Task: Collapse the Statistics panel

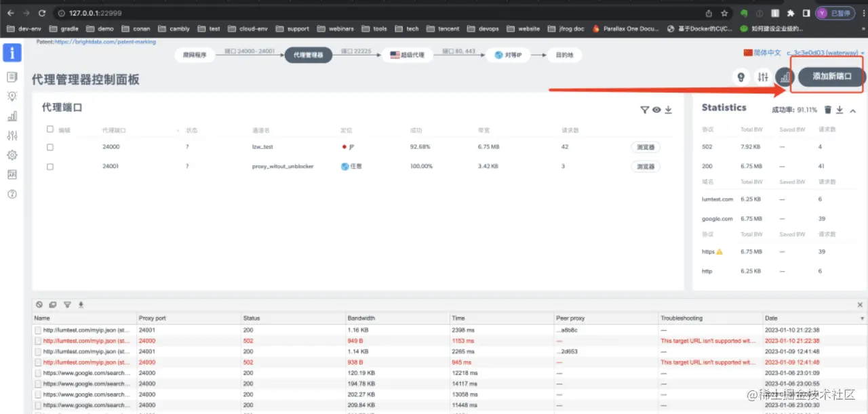Action: pos(852,110)
